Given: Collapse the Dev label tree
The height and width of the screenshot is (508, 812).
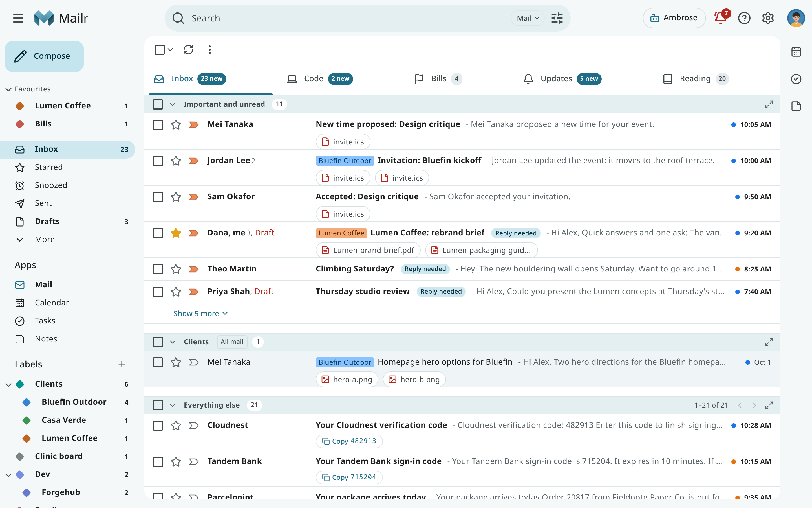Looking at the screenshot, I should click(x=8, y=474).
